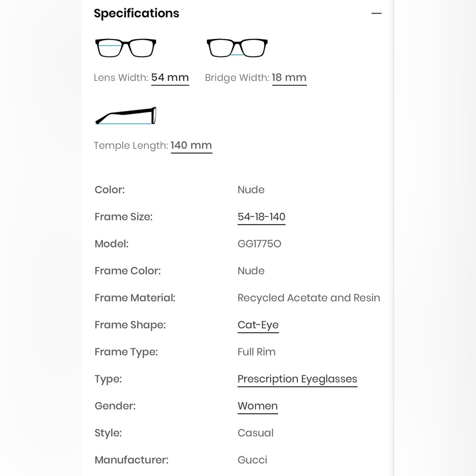Select the Cat-Eye frame shape link
This screenshot has width=476, height=476.
pos(258,325)
